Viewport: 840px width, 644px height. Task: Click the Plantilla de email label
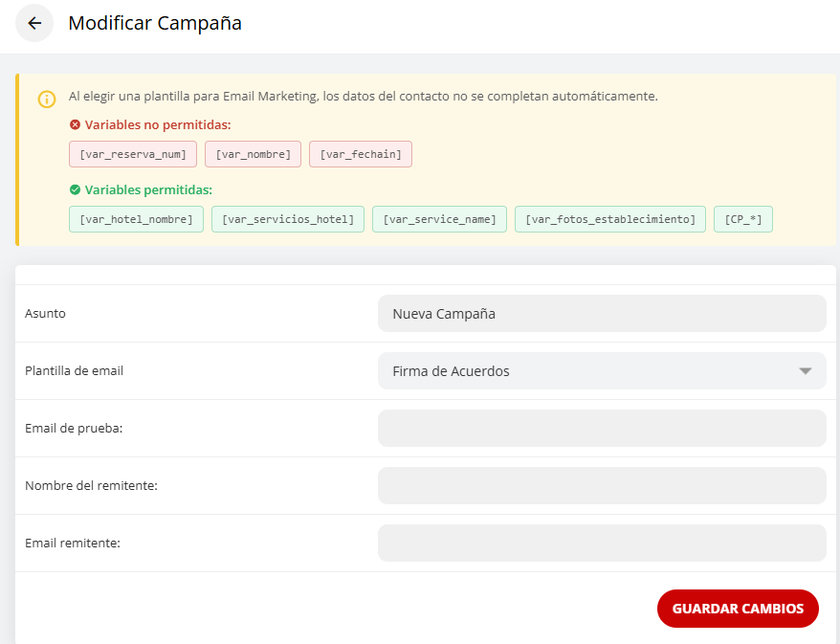[75, 371]
